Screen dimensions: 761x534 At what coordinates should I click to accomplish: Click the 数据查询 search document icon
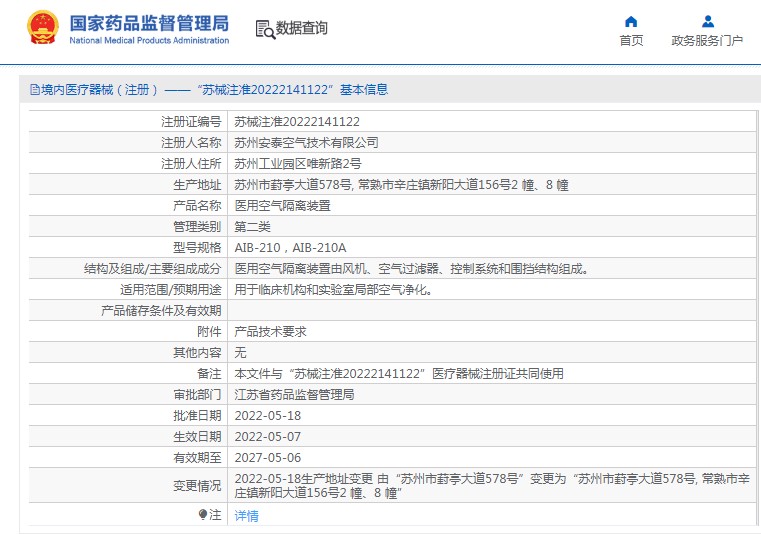click(265, 30)
